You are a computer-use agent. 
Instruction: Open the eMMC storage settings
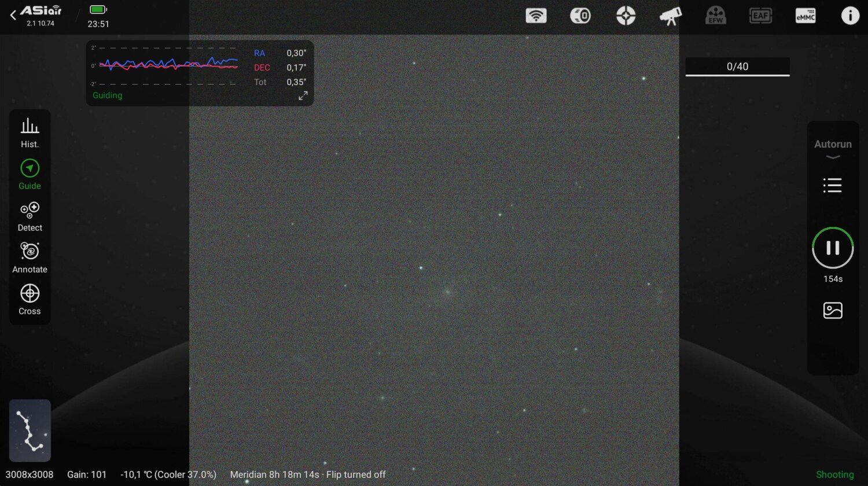806,16
